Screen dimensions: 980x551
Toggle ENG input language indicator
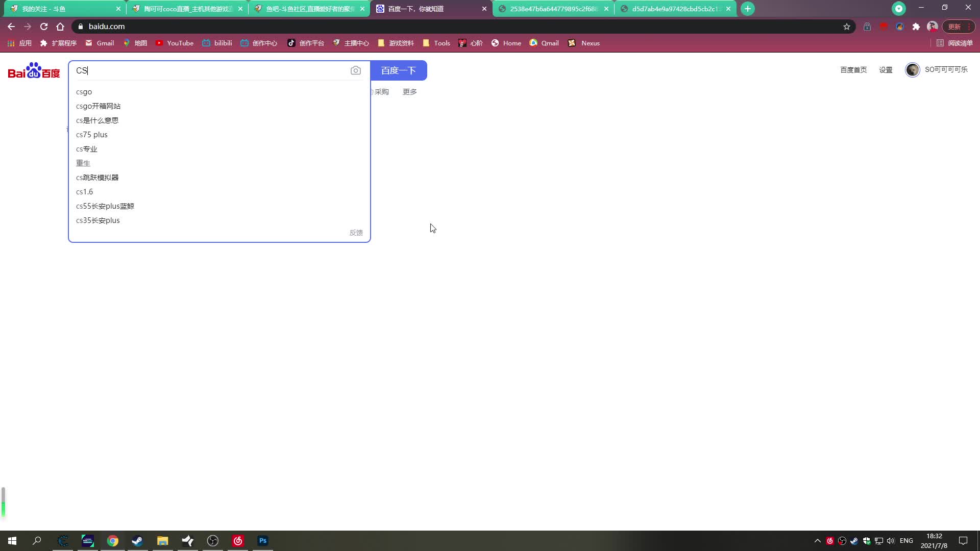pyautogui.click(x=906, y=541)
